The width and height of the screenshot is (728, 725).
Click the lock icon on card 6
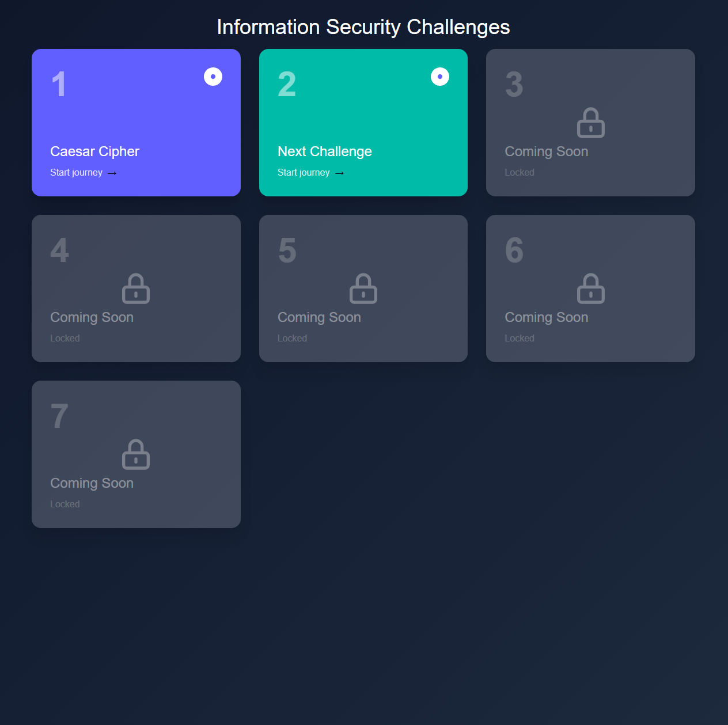pyautogui.click(x=590, y=289)
